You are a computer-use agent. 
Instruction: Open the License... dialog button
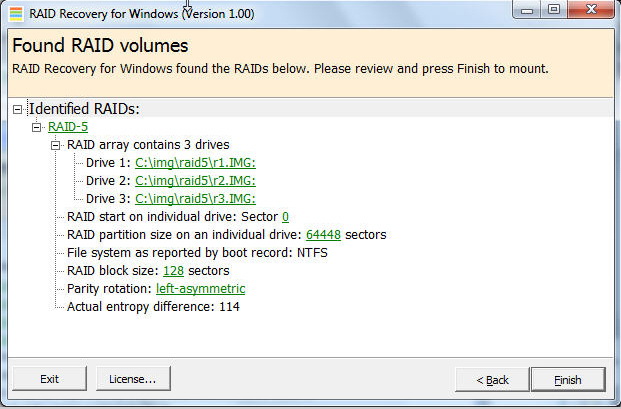pyautogui.click(x=133, y=379)
